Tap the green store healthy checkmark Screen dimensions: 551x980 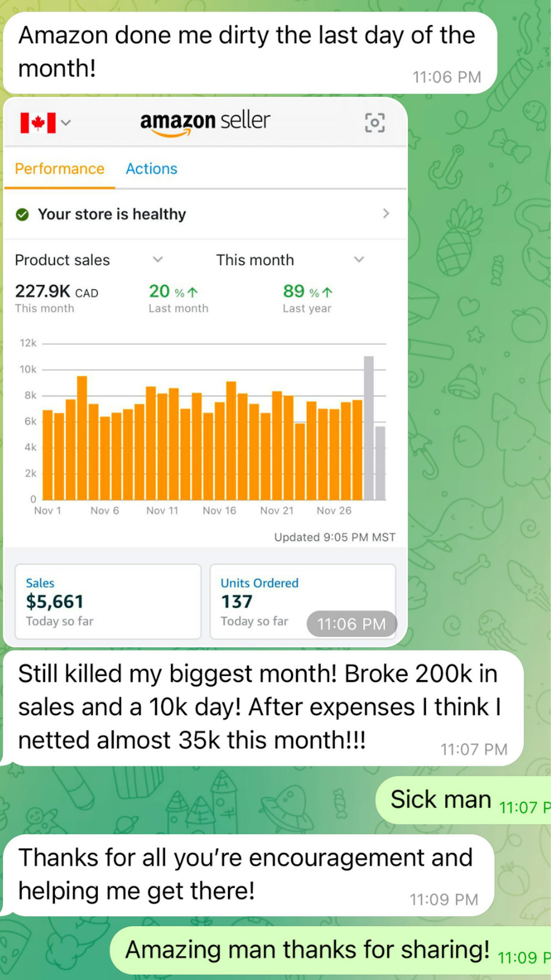coord(22,214)
